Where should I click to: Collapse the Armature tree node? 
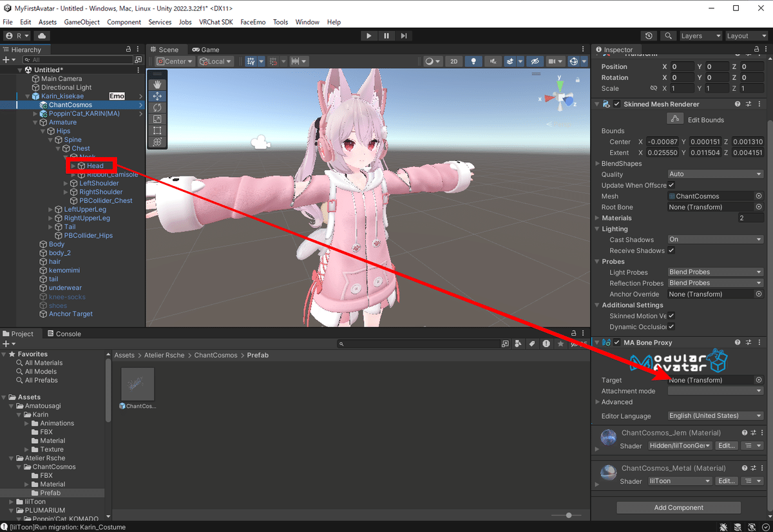coord(36,122)
